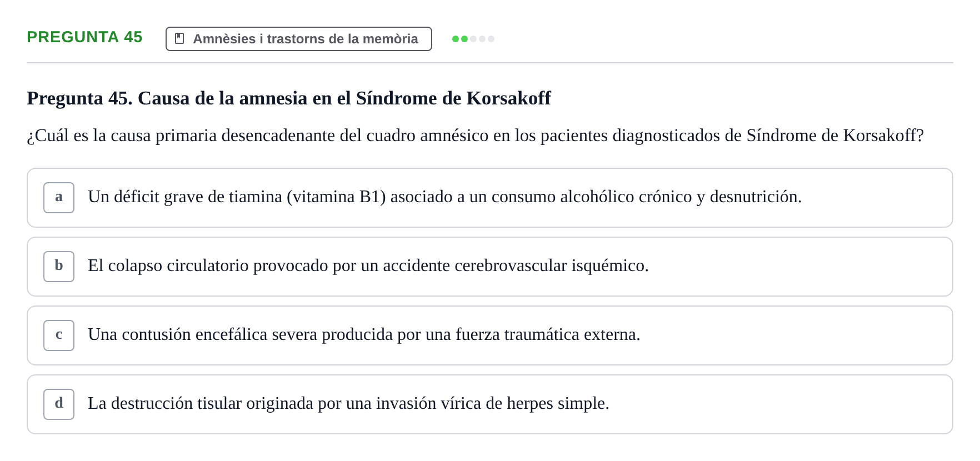Choose the contusión encefálica severa answer

point(490,335)
